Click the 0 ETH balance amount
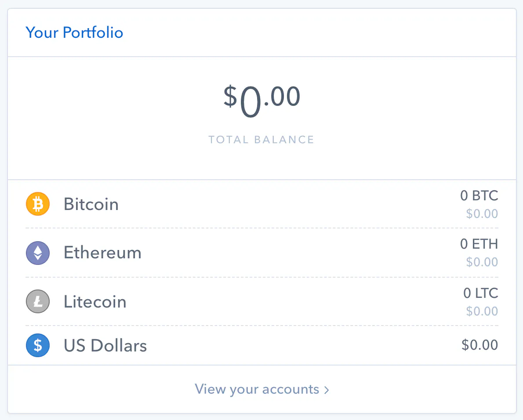The image size is (523, 420). click(x=479, y=244)
